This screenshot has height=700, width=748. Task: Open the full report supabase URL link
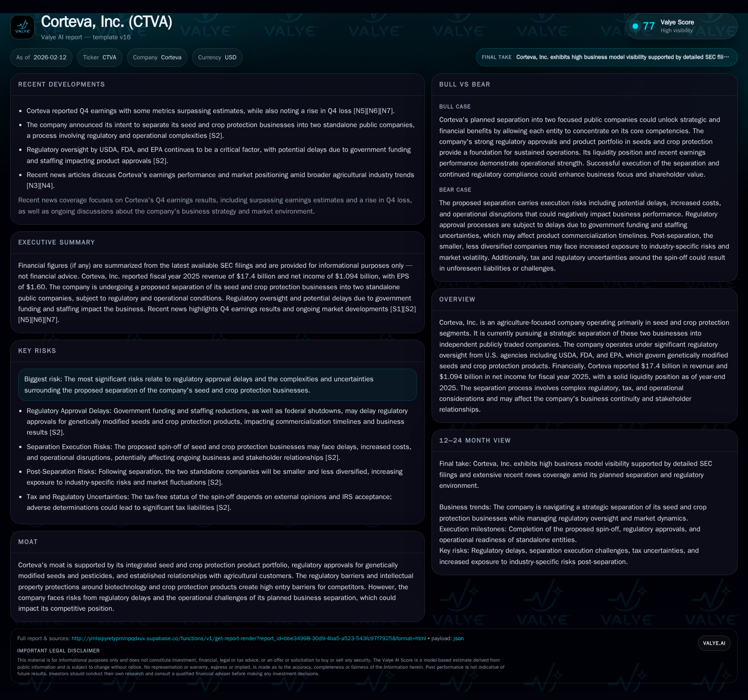point(249,638)
